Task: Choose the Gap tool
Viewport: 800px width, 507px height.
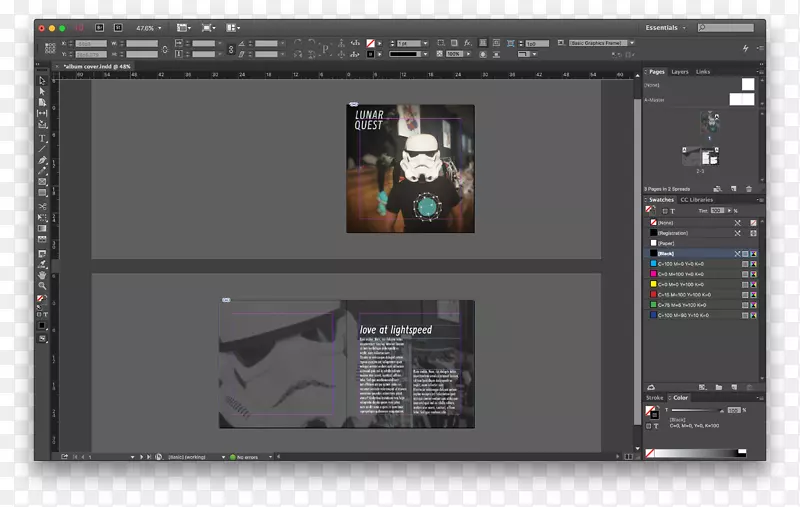Action: pos(42,113)
